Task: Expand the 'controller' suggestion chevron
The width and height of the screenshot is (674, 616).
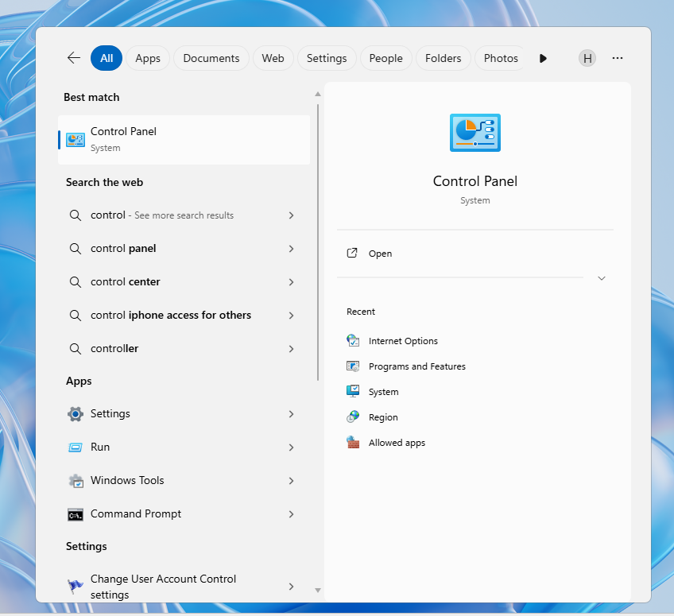Action: point(291,349)
